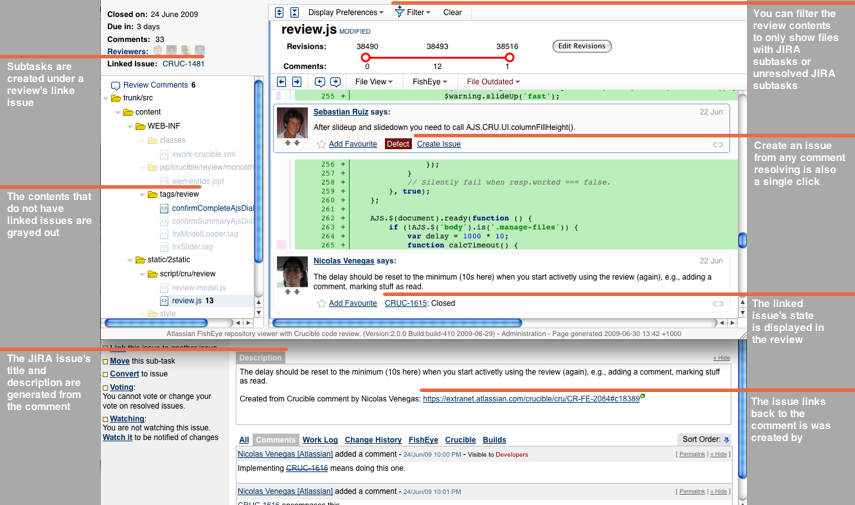Click Sort Order arrow icon

pyautogui.click(x=726, y=440)
